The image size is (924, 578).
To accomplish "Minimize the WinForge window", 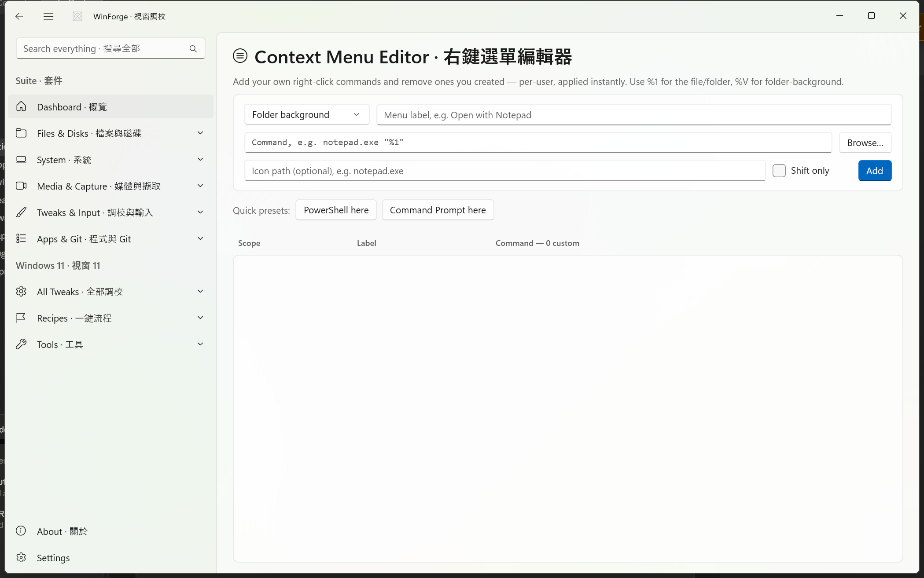I will click(x=839, y=16).
